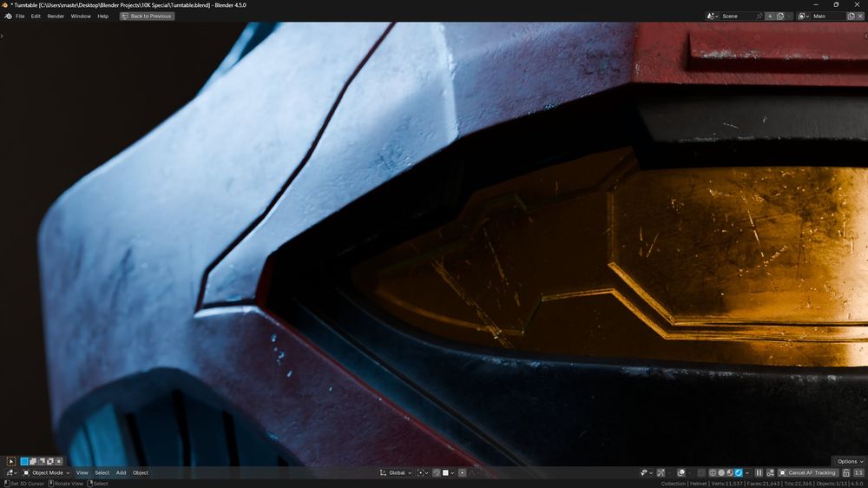
Task: Choose the Subtract selection mode icon
Action: point(42,461)
